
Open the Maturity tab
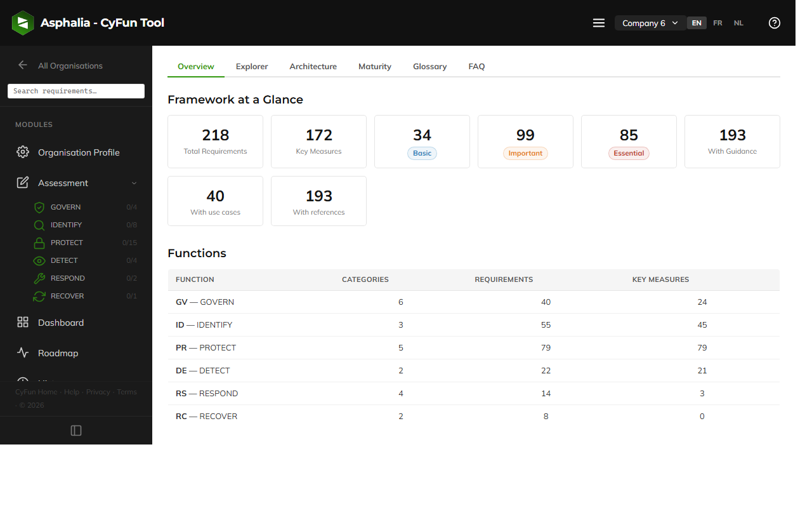(x=374, y=66)
